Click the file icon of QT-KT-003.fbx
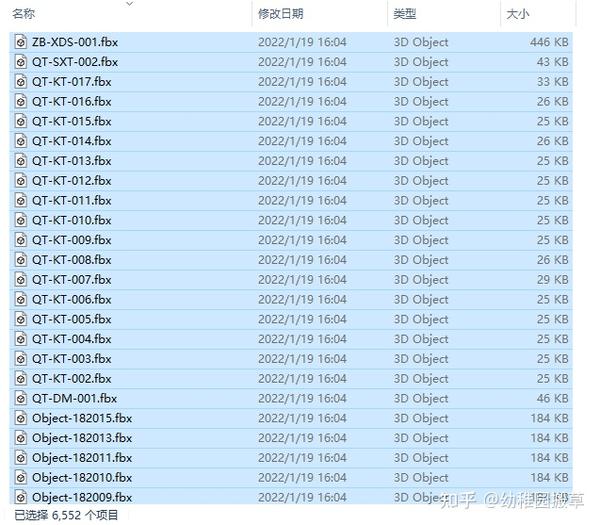 click(x=21, y=359)
